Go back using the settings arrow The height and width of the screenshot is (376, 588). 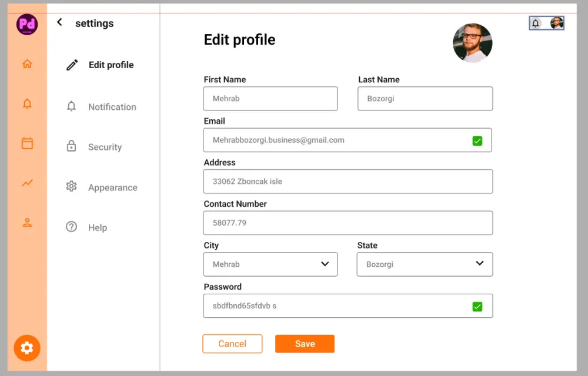click(59, 22)
